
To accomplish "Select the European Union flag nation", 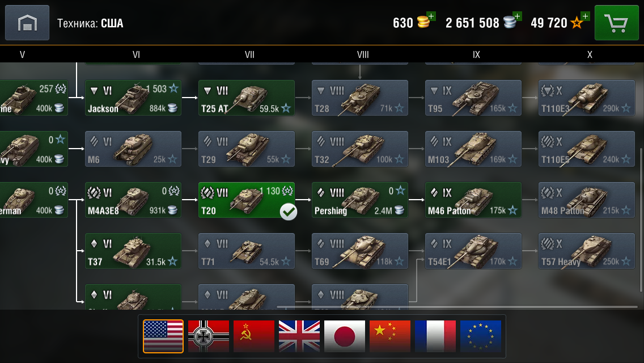I will 481,336.
